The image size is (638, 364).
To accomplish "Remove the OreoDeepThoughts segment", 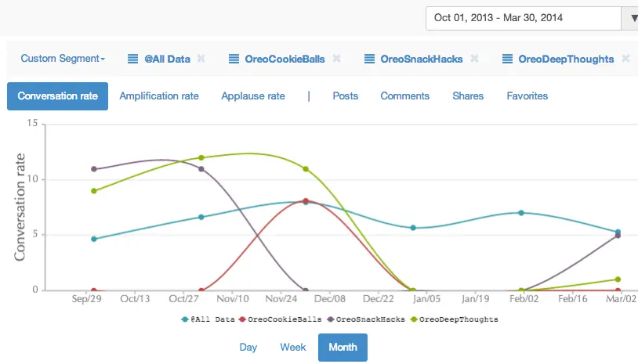I will [625, 59].
